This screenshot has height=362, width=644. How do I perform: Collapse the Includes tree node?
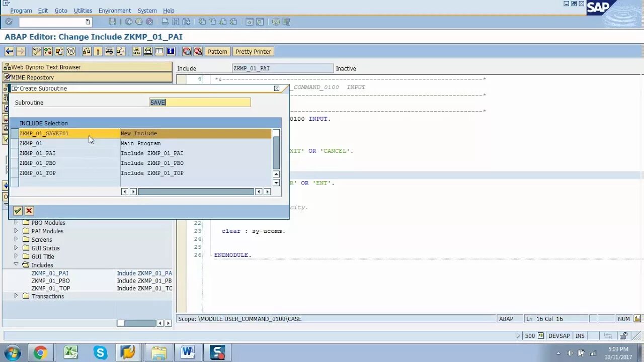[x=16, y=264]
